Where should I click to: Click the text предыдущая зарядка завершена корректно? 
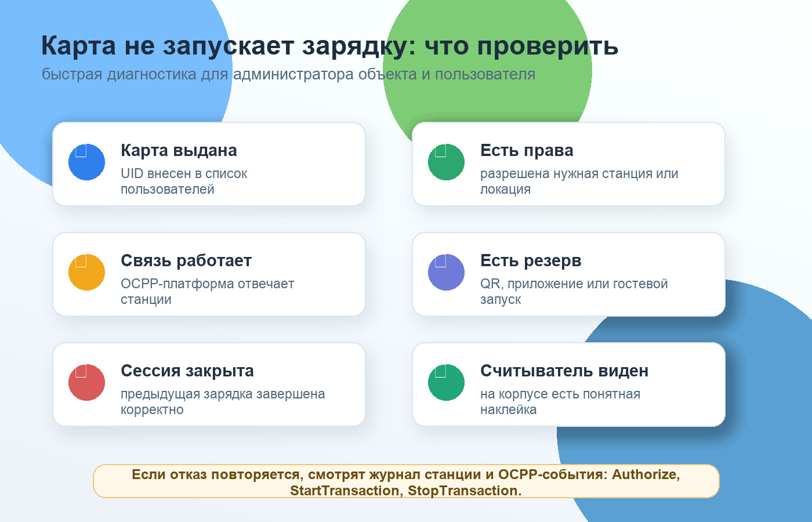pos(223,402)
